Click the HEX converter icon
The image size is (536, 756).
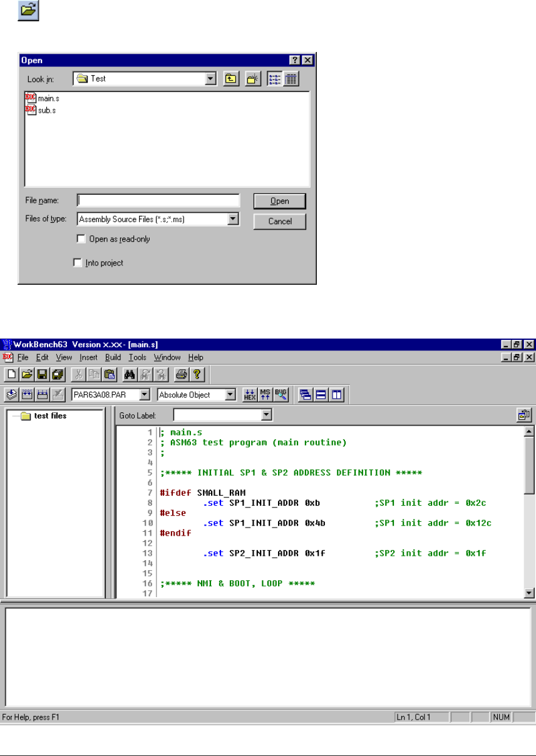[x=250, y=395]
